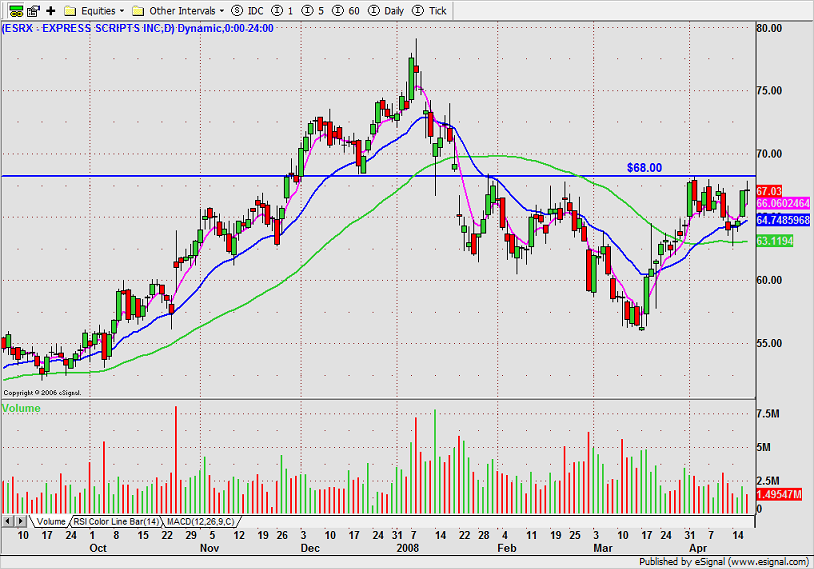The image size is (814, 569).
Task: Click the tab scroll right arrow
Action: 21,521
